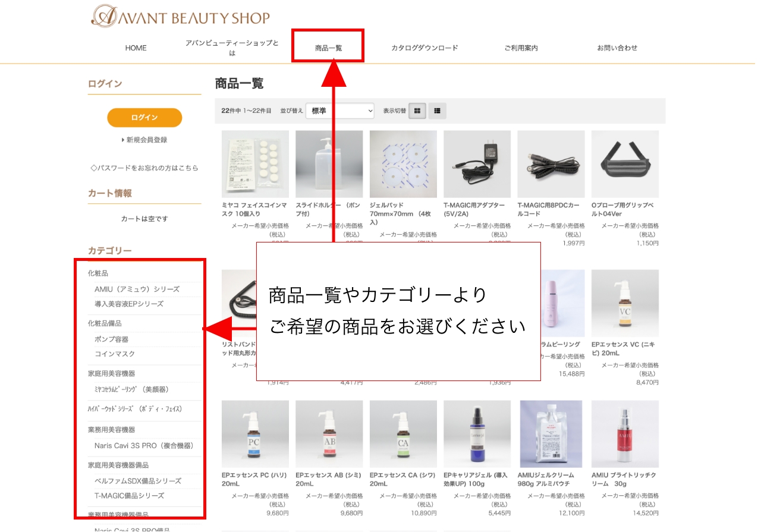Open the HOME menu item
The image size is (761, 532).
pyautogui.click(x=136, y=48)
